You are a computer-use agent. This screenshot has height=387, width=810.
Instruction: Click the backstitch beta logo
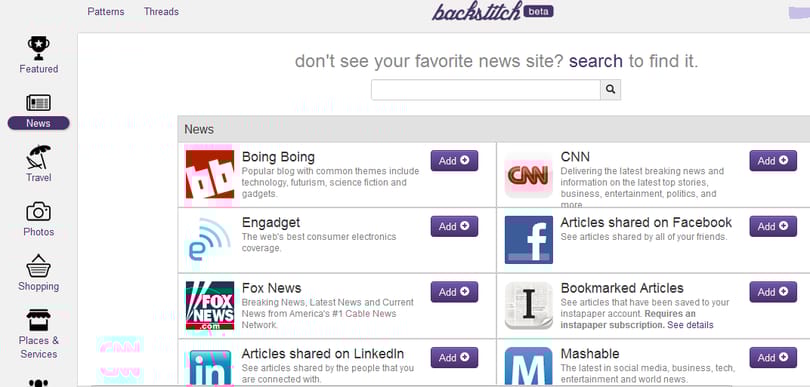click(493, 11)
